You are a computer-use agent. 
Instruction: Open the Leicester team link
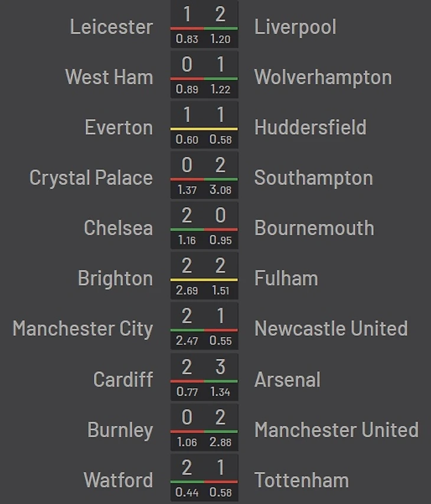tap(111, 27)
